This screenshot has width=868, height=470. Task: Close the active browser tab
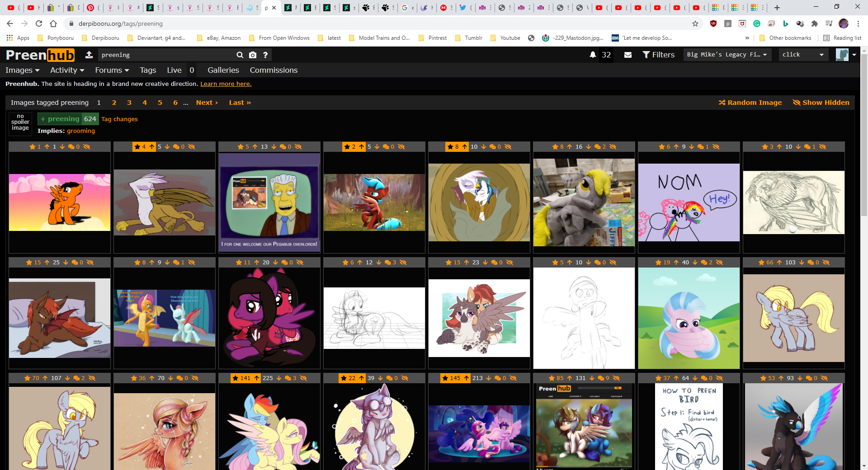(x=274, y=8)
